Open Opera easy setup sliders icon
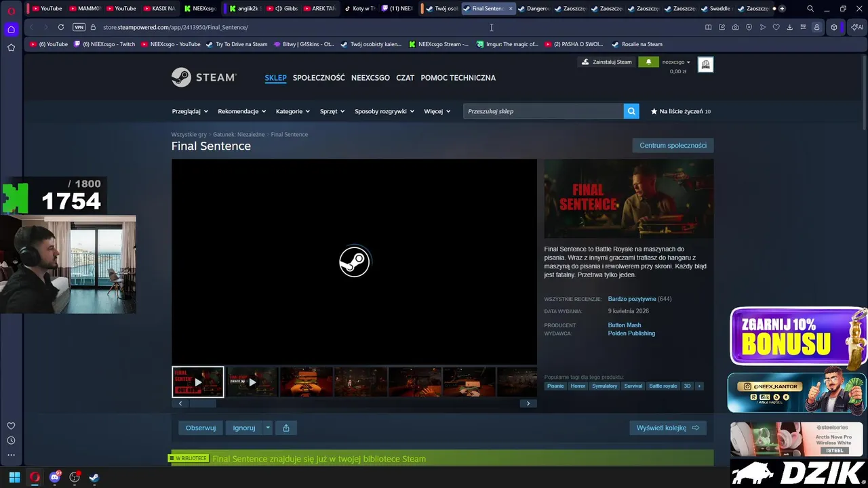Screen dimensions: 868x488 click(x=803, y=27)
